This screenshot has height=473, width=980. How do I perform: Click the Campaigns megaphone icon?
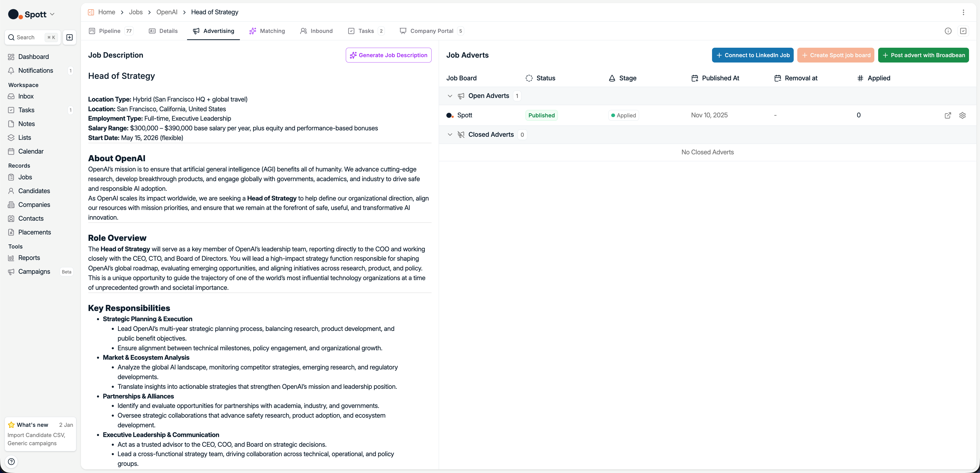tap(11, 271)
